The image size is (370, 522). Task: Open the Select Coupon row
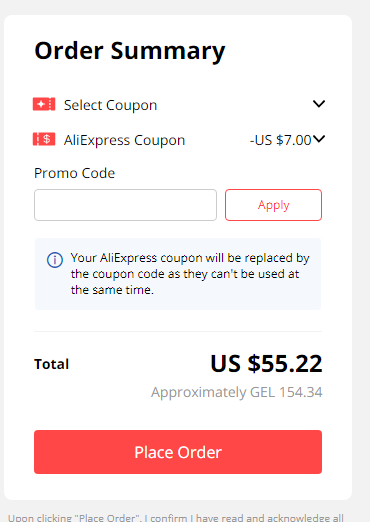click(x=179, y=105)
